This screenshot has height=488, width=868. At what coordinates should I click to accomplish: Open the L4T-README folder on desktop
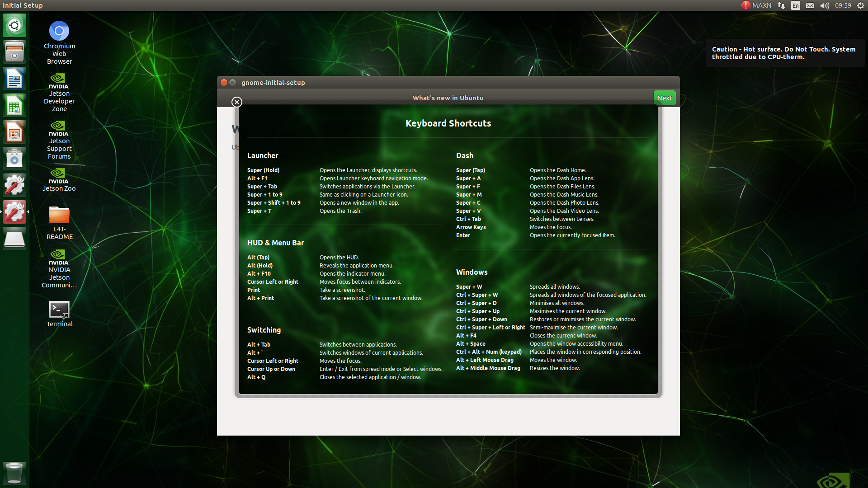[59, 223]
